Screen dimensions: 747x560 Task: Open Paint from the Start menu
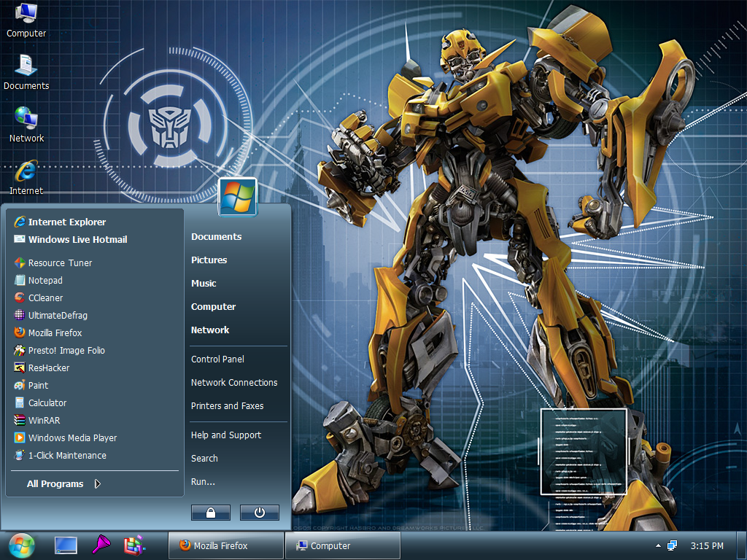pyautogui.click(x=39, y=385)
